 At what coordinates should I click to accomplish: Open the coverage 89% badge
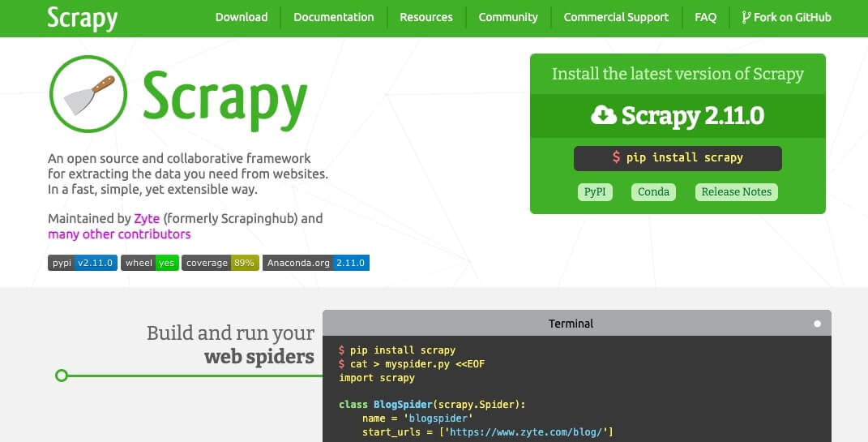click(x=220, y=263)
